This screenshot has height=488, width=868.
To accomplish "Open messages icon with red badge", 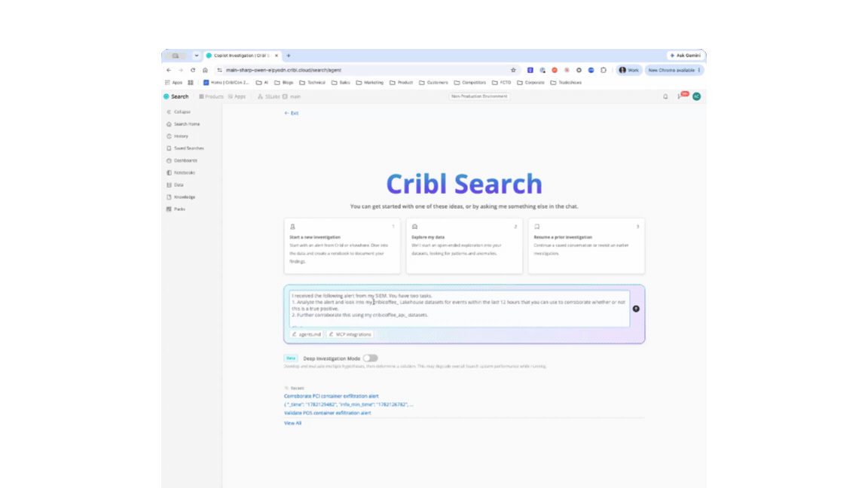I will 681,96.
